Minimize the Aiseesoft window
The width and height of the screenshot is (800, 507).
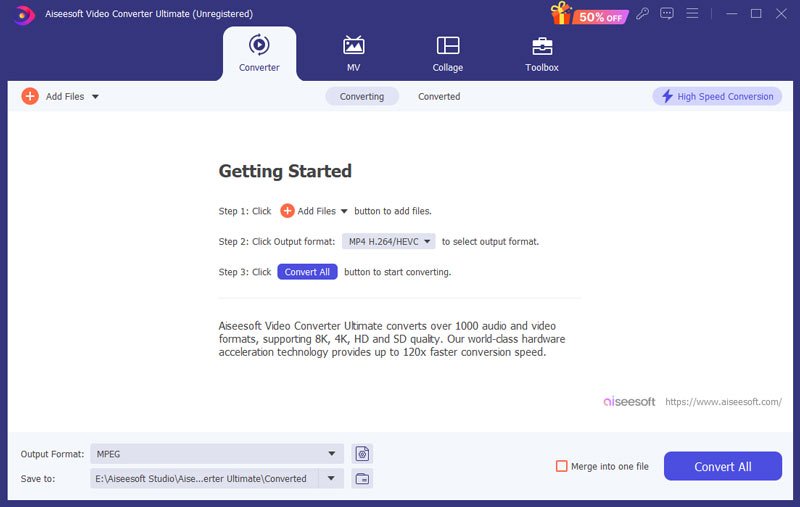tap(732, 14)
